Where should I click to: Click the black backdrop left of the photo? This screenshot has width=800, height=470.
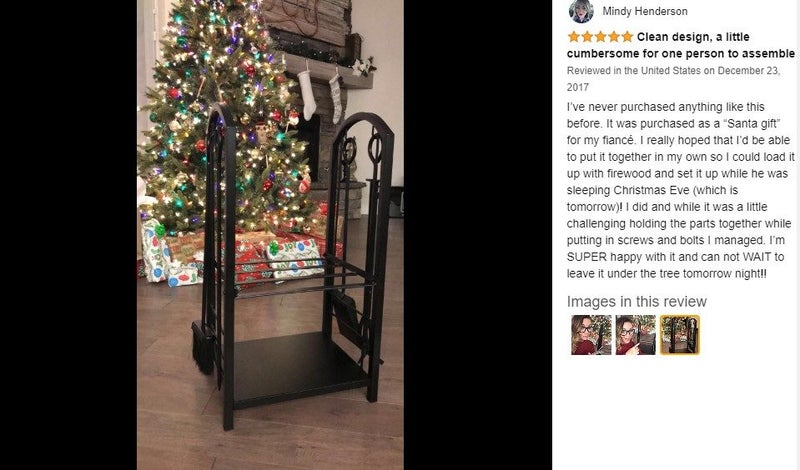pos(68,235)
